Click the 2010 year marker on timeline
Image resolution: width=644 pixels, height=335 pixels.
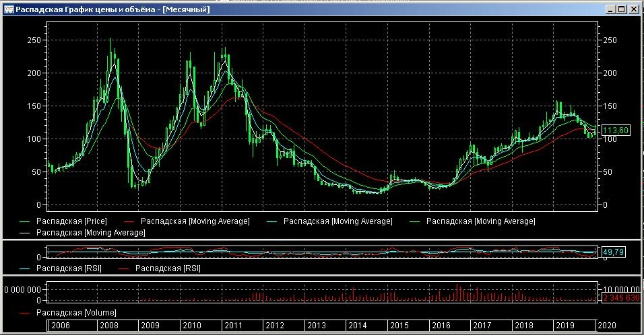192,326
